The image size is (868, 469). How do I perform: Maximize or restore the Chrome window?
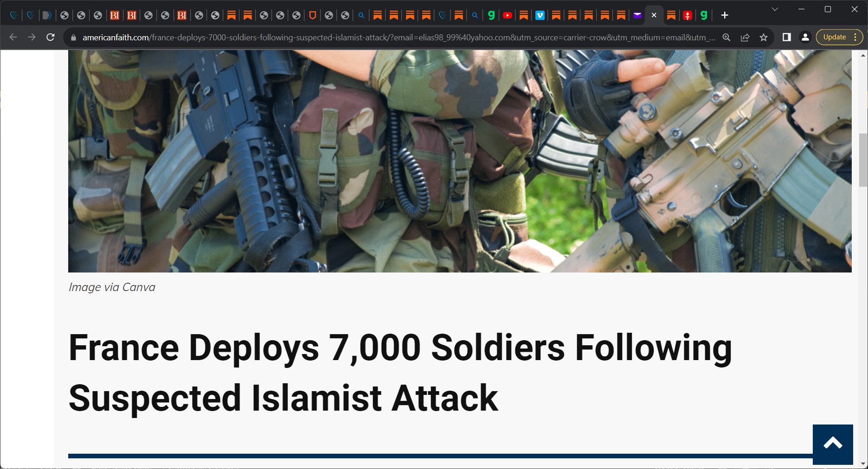828,9
